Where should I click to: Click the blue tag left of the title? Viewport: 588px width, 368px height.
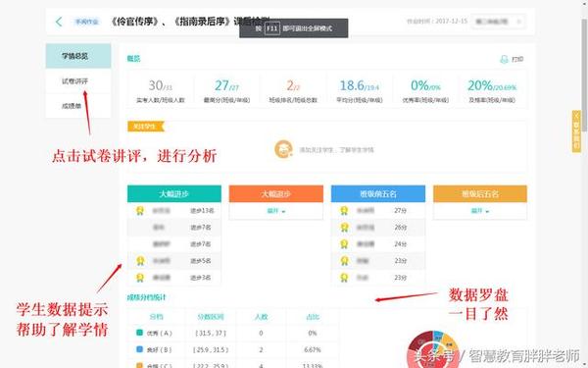(x=86, y=22)
